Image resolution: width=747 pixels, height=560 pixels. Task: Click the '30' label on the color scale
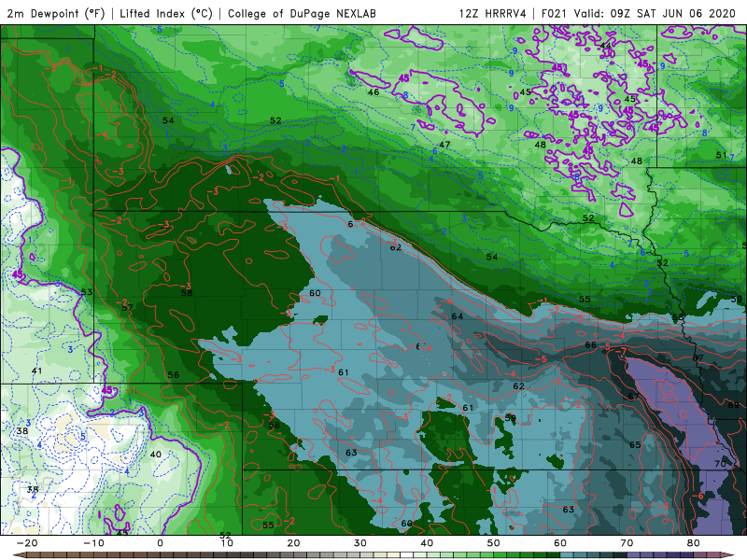pos(360,543)
